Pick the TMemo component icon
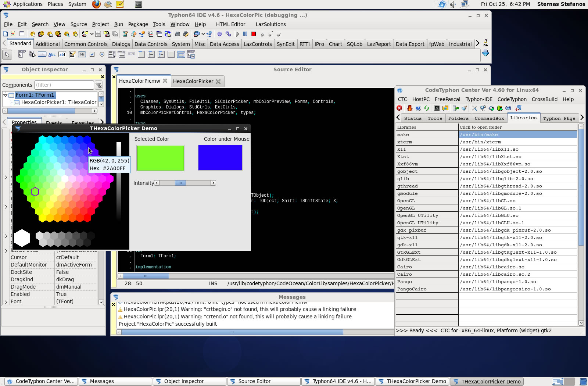588x386 pixels. 72,54
